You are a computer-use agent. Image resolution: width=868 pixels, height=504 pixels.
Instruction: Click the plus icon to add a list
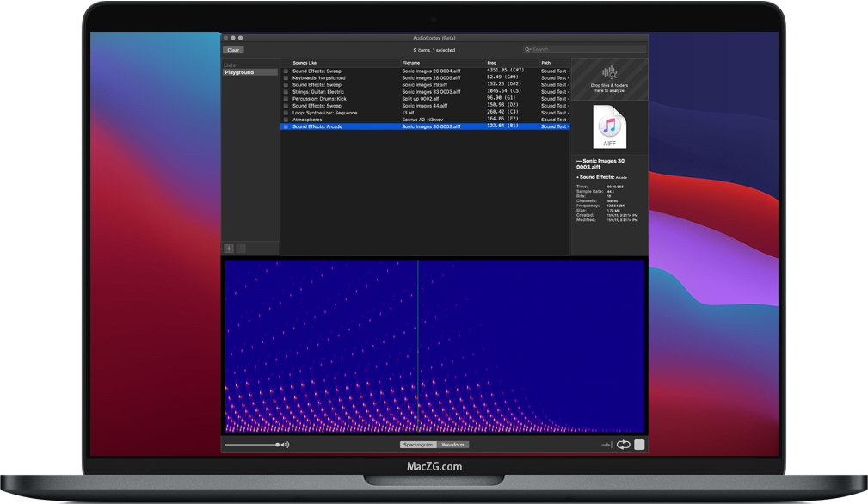point(228,249)
